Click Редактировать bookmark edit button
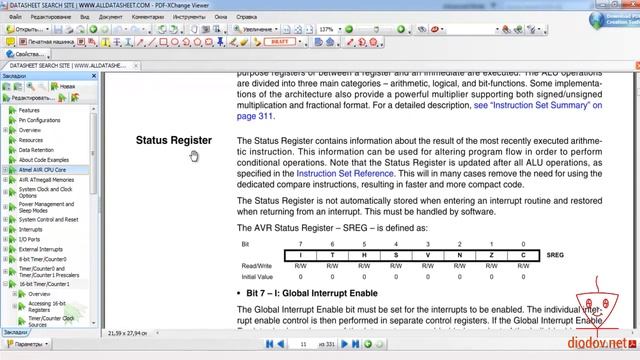 click(x=29, y=98)
